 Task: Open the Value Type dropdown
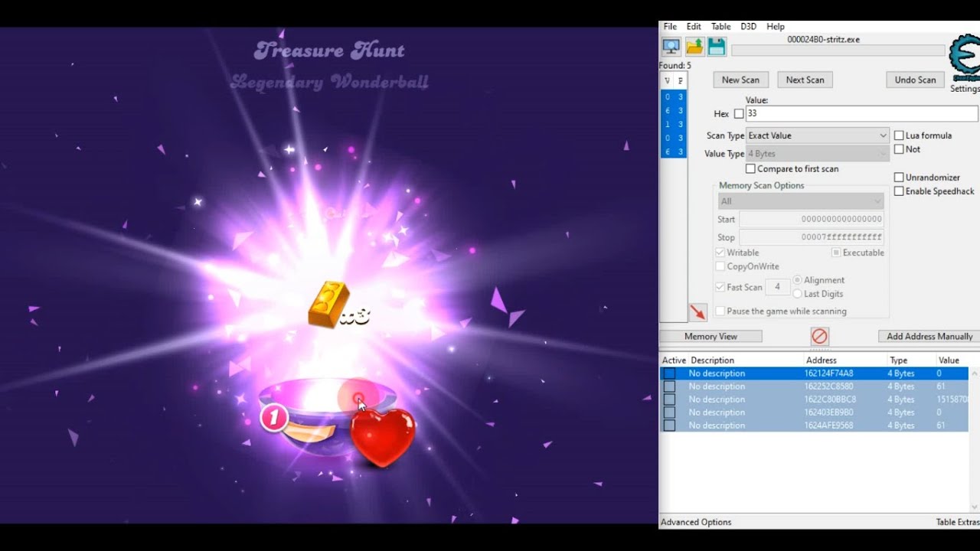[x=817, y=154]
